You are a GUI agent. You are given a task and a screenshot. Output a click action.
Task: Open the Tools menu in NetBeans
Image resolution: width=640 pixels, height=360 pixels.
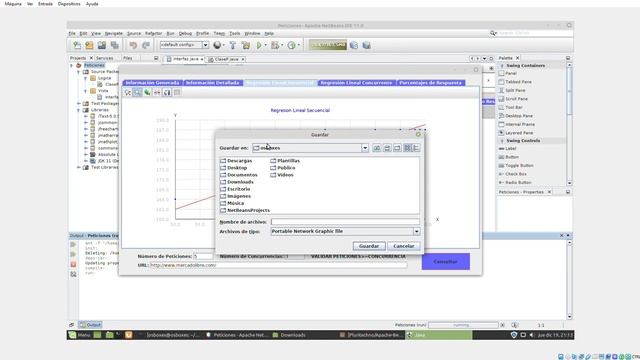pyautogui.click(x=235, y=33)
